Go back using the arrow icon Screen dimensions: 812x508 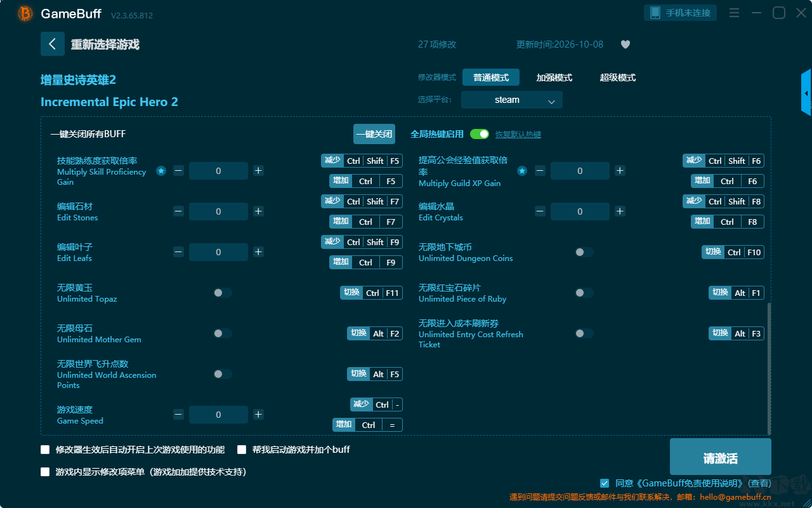tap(53, 44)
